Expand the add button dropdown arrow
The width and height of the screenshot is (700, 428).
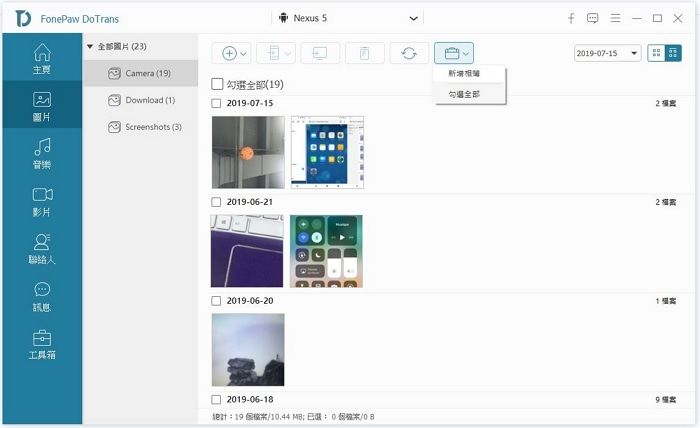(x=243, y=54)
